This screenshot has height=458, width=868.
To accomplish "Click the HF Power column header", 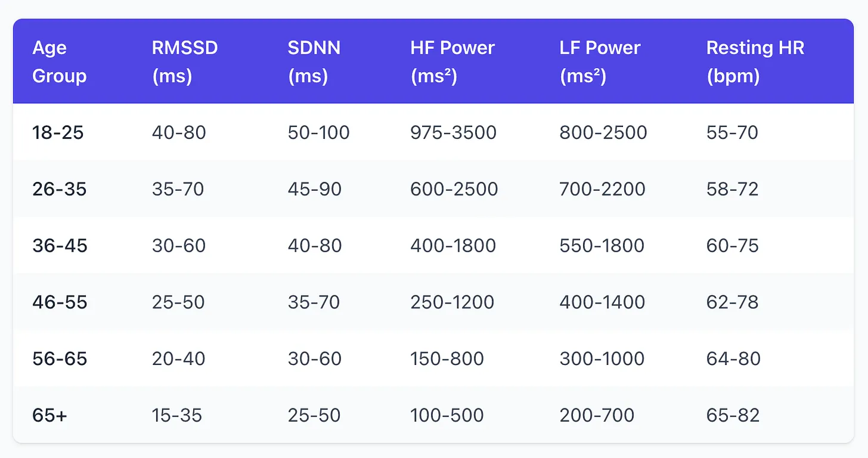I will pyautogui.click(x=452, y=61).
